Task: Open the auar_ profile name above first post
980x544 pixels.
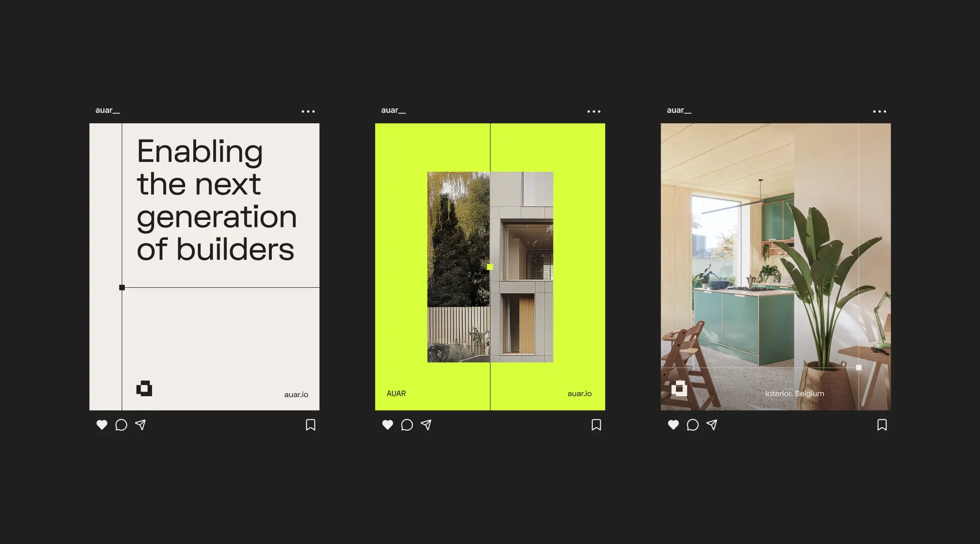Action: pyautogui.click(x=108, y=110)
